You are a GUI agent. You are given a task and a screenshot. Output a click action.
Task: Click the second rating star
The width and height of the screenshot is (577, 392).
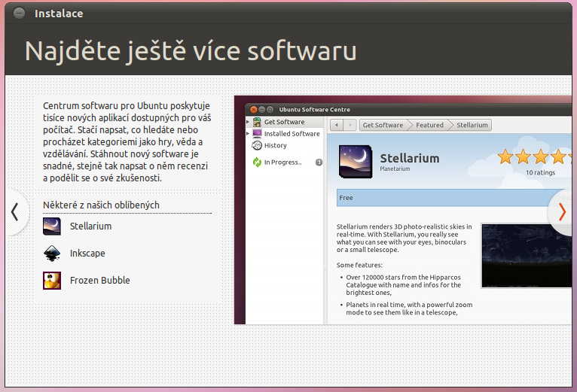[x=524, y=157]
